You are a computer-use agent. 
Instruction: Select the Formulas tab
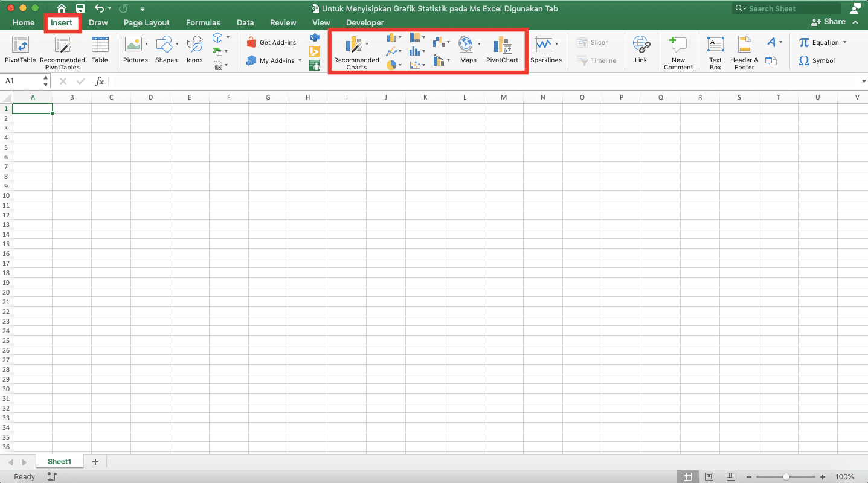[203, 22]
